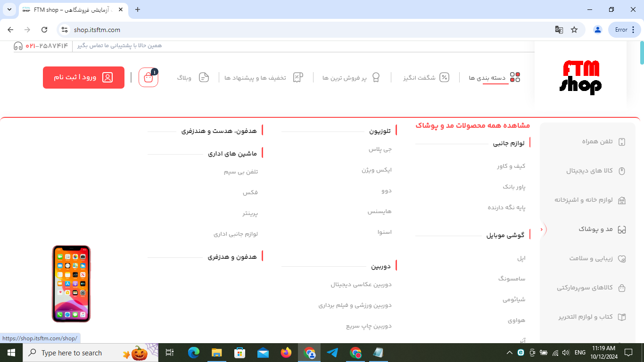Click the Windows taskbar search box
The height and width of the screenshot is (362, 644).
[x=91, y=353]
